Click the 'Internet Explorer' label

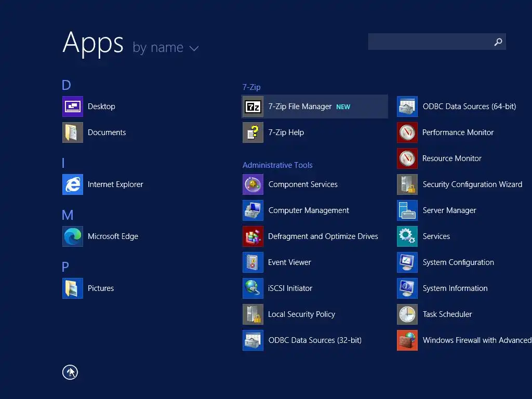click(x=115, y=184)
